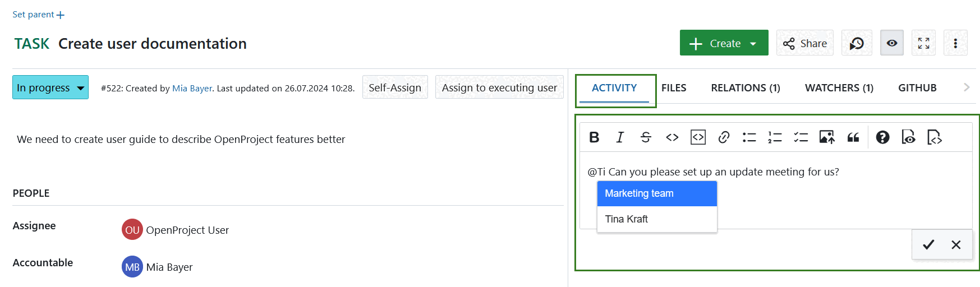
Task: Insert a block quote
Action: (x=853, y=137)
